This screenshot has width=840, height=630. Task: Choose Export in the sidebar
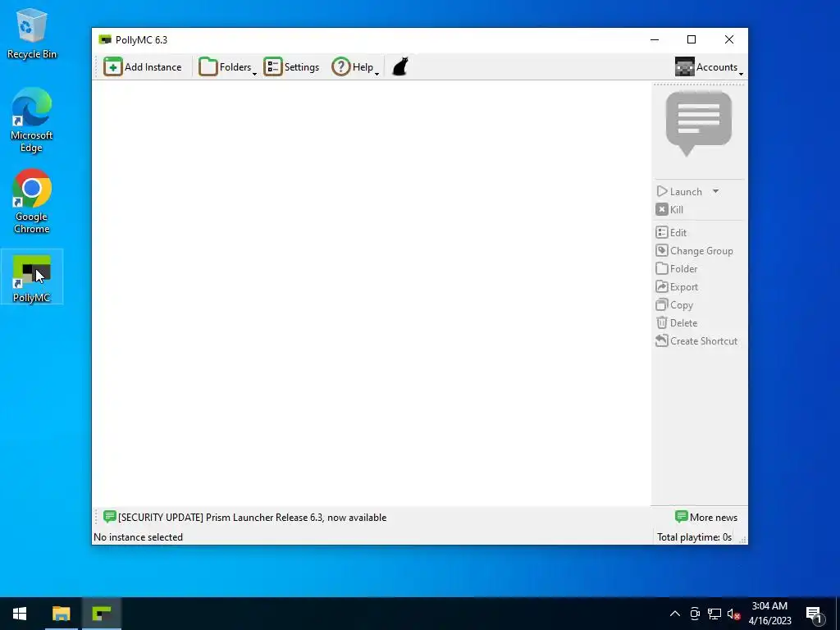tap(677, 287)
